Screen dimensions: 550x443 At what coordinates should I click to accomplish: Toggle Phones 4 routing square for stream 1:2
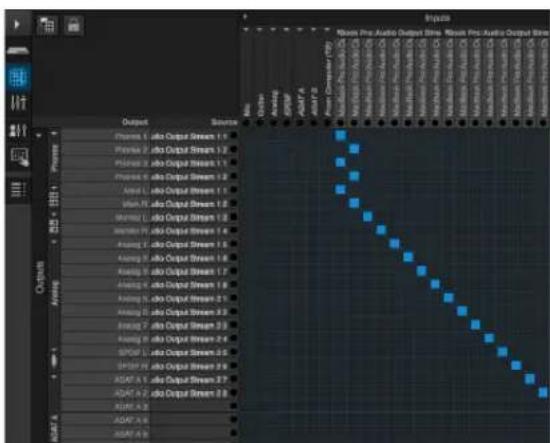pyautogui.click(x=354, y=176)
